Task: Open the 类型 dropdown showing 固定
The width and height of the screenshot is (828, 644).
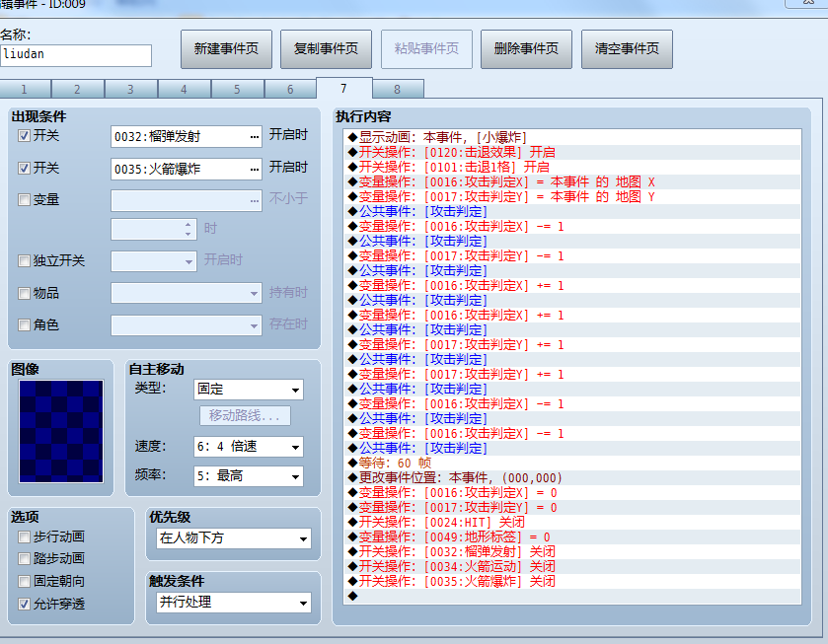Action: click(x=249, y=390)
